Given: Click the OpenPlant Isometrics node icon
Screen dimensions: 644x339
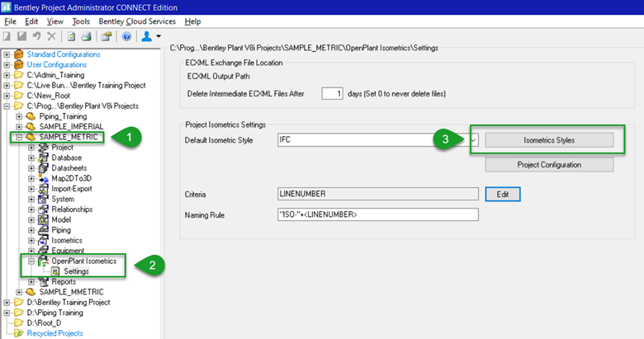Looking at the screenshot, I should tap(43, 261).
